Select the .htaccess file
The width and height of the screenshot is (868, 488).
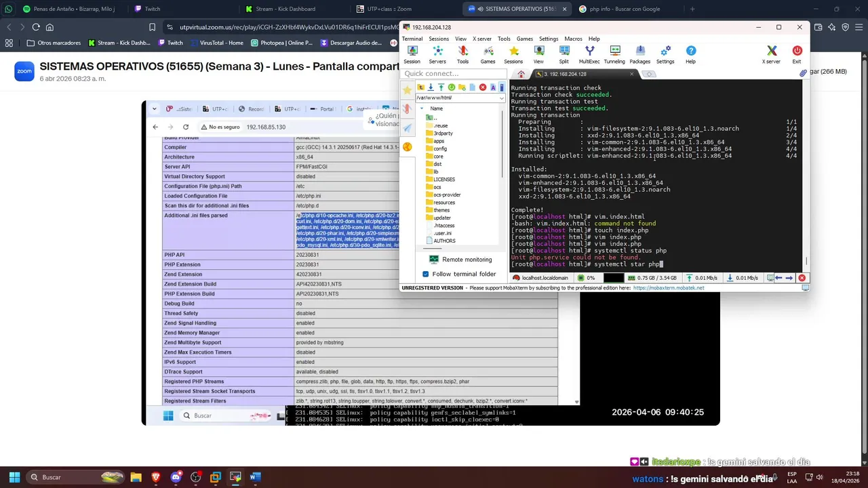(444, 226)
